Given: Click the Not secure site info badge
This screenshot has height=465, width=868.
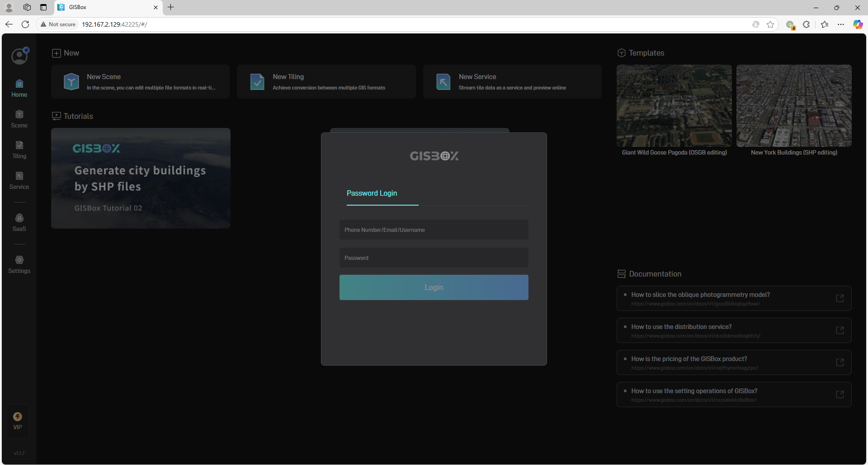Looking at the screenshot, I should click(x=58, y=24).
